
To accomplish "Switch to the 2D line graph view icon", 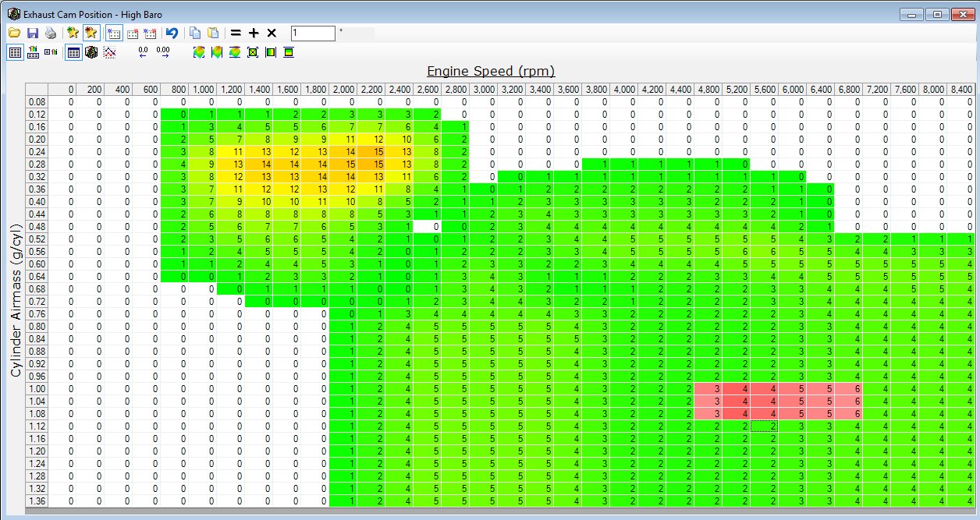I will pyautogui.click(x=110, y=53).
